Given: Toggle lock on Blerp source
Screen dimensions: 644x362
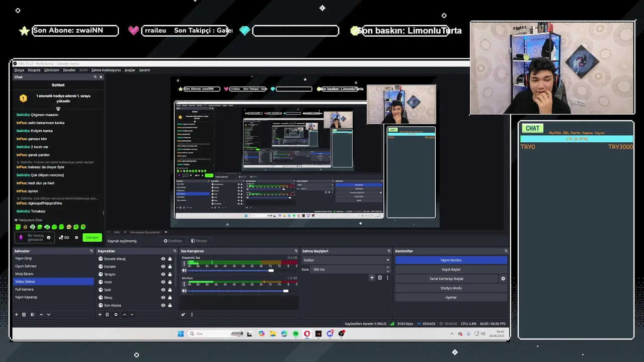Looking at the screenshot, I should coord(170,298).
